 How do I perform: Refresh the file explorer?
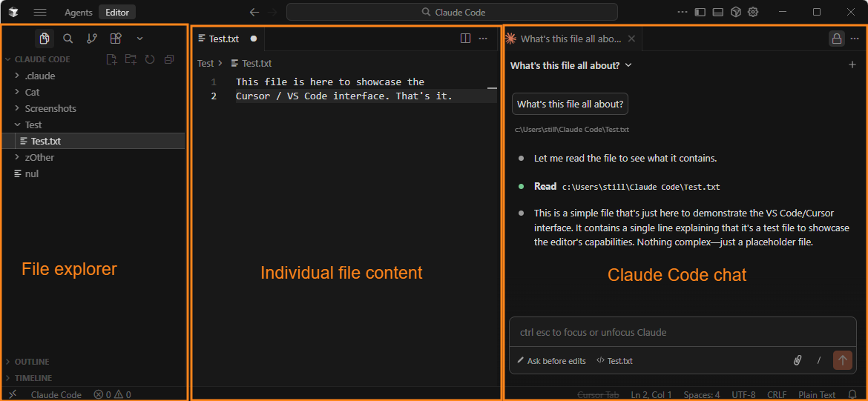tap(149, 59)
